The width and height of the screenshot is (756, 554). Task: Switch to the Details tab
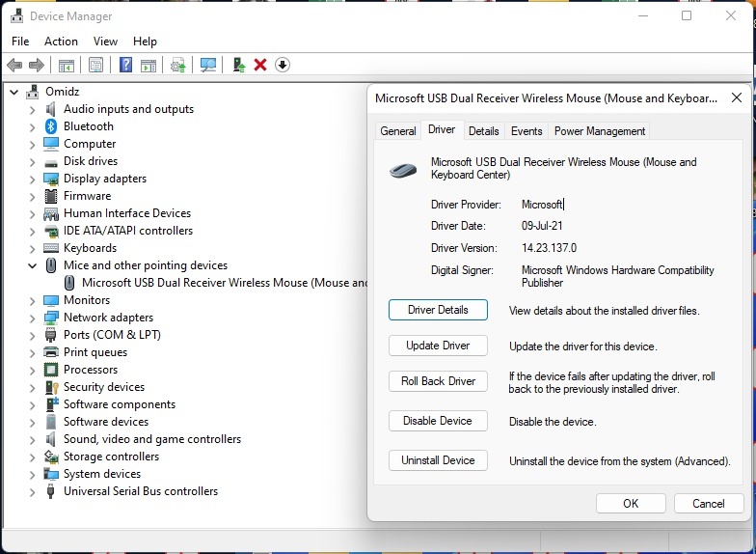point(484,131)
